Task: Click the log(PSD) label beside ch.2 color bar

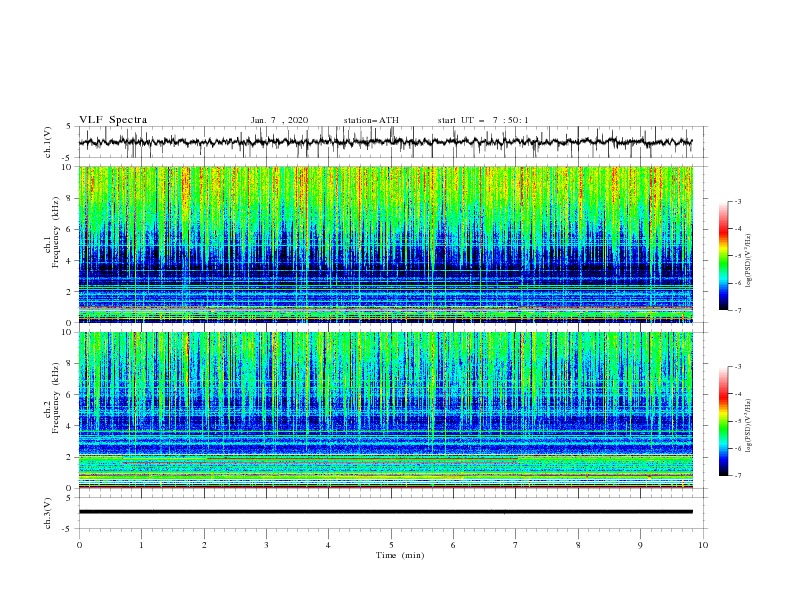Action: (748, 426)
